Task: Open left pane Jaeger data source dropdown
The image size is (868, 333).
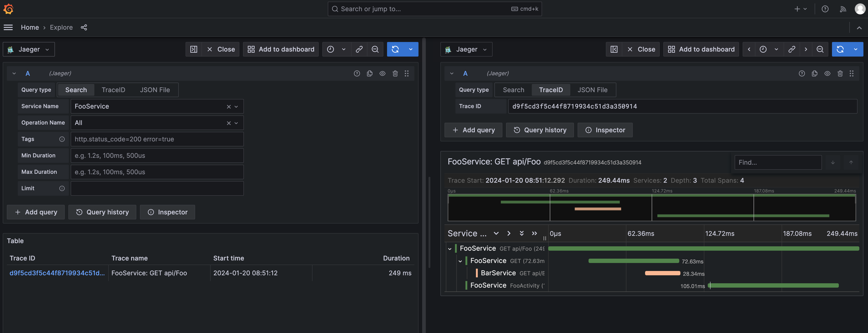Action: [x=29, y=49]
